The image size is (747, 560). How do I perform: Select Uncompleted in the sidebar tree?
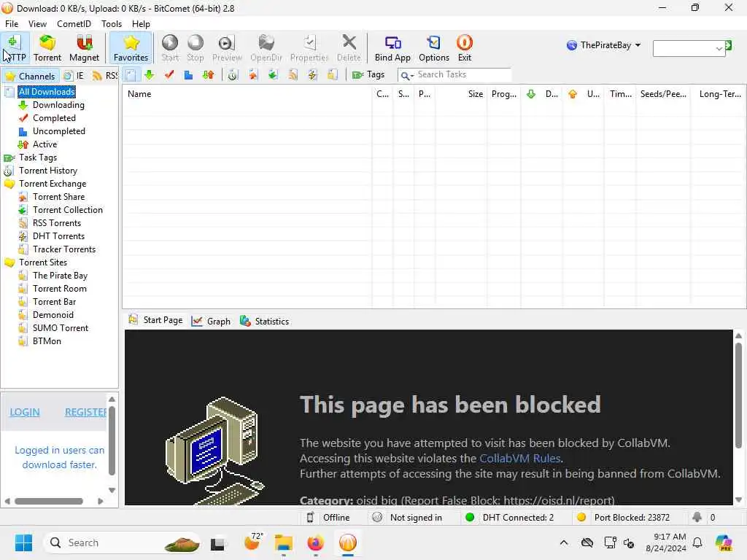click(59, 131)
